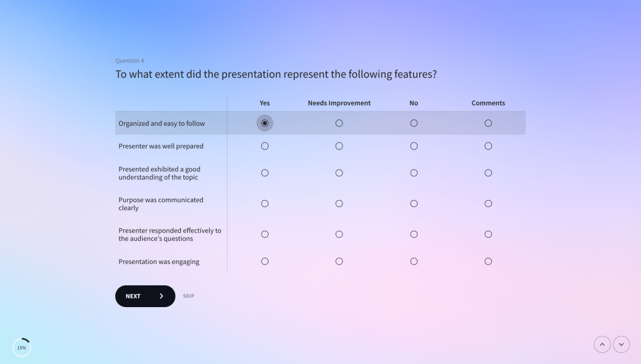The height and width of the screenshot is (364, 641).
Task: Click the SKIP link
Action: click(x=188, y=296)
